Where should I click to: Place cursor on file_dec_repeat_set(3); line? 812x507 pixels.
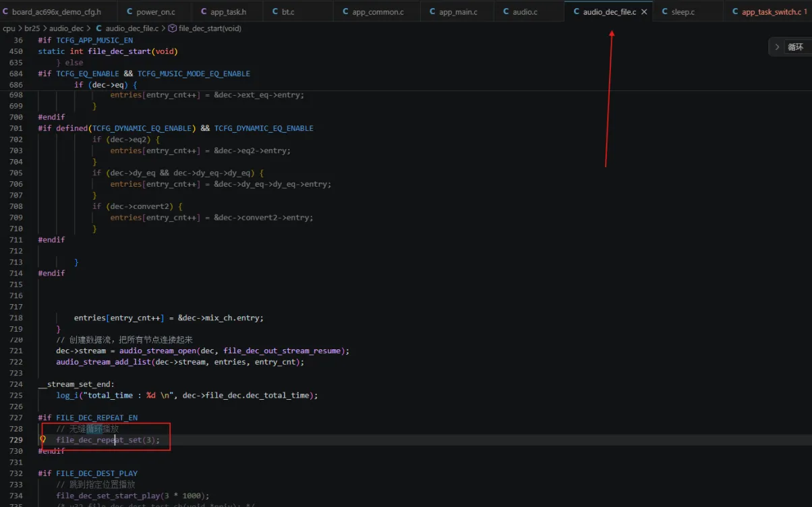pyautogui.click(x=108, y=440)
